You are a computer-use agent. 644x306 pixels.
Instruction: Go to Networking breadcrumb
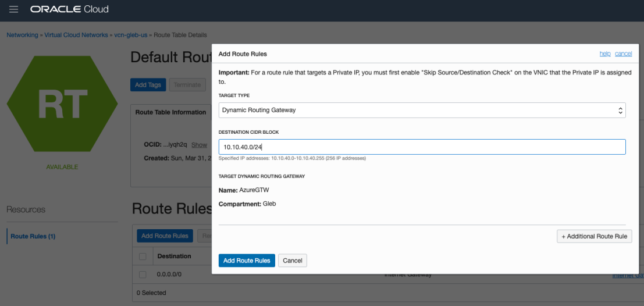[22, 35]
